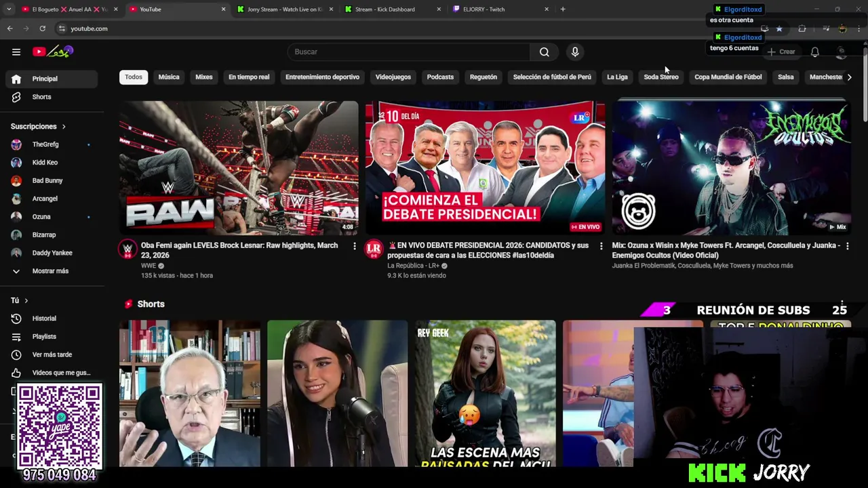Open the Short with white-haired man
Image resolution: width=868 pixels, height=488 pixels.
pyautogui.click(x=190, y=394)
